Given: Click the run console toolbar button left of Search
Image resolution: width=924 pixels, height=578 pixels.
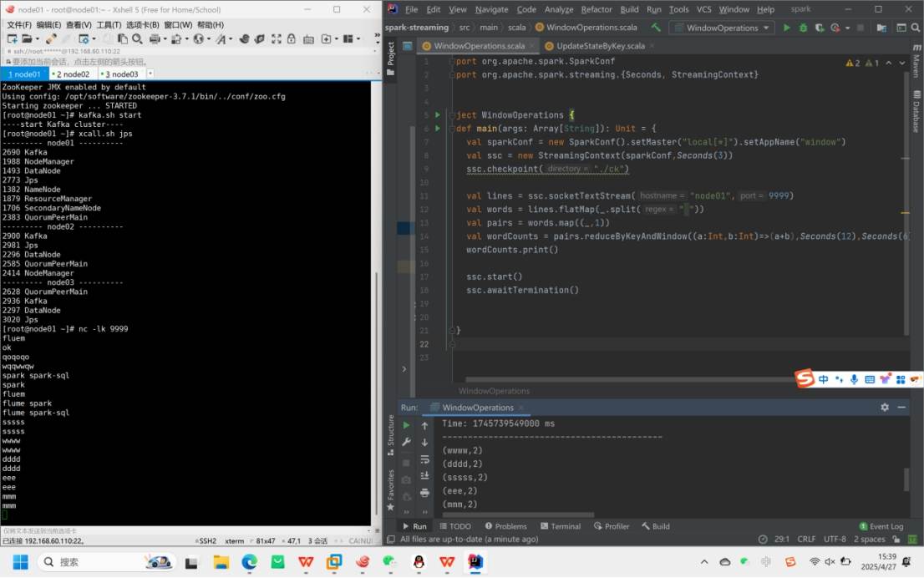Looking at the screenshot, I should click(x=901, y=28).
